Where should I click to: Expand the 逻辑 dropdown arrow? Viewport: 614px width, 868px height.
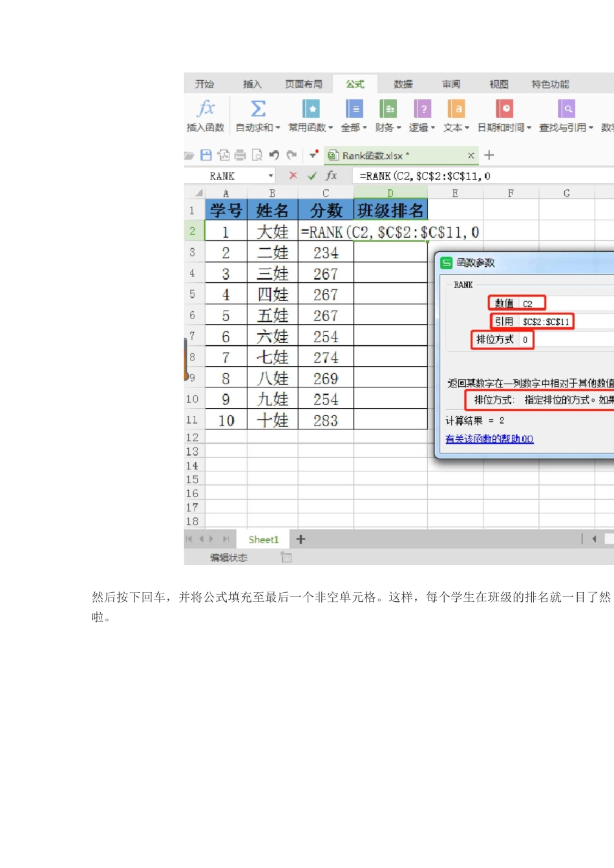tap(433, 128)
